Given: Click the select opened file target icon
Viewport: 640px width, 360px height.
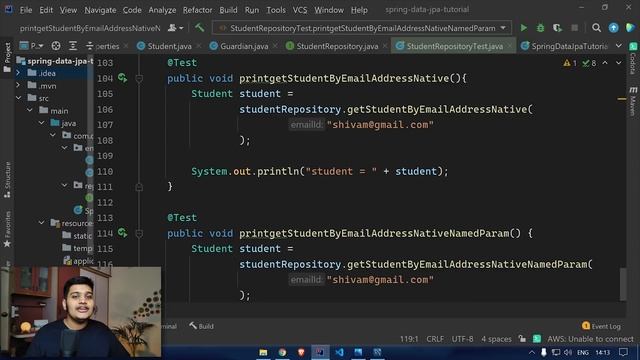Looking at the screenshot, I should 56,46.
